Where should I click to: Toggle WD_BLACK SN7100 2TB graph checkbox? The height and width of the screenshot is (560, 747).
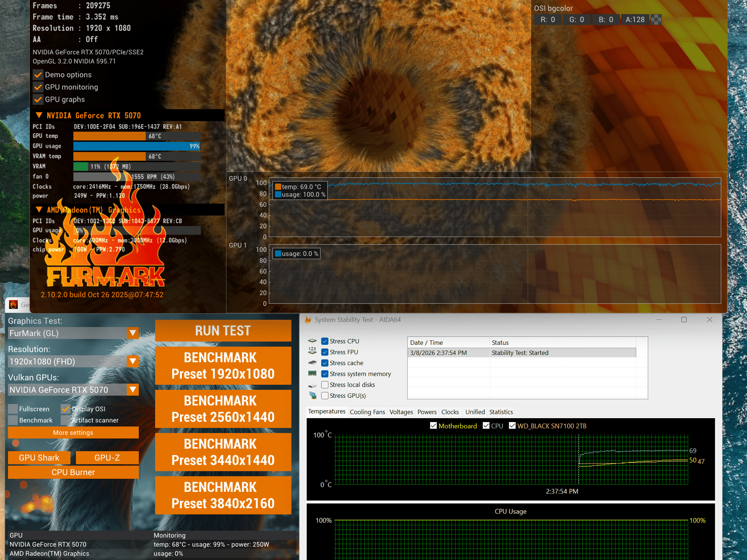512,426
